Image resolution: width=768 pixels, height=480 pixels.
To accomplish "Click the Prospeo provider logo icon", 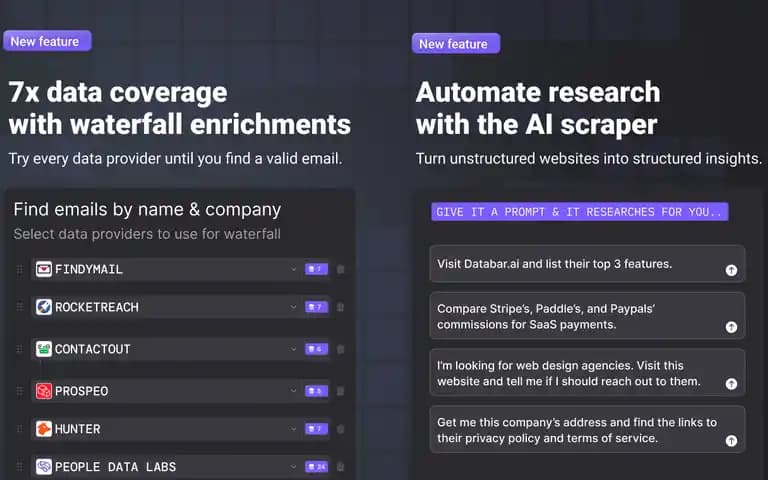I will pos(44,391).
